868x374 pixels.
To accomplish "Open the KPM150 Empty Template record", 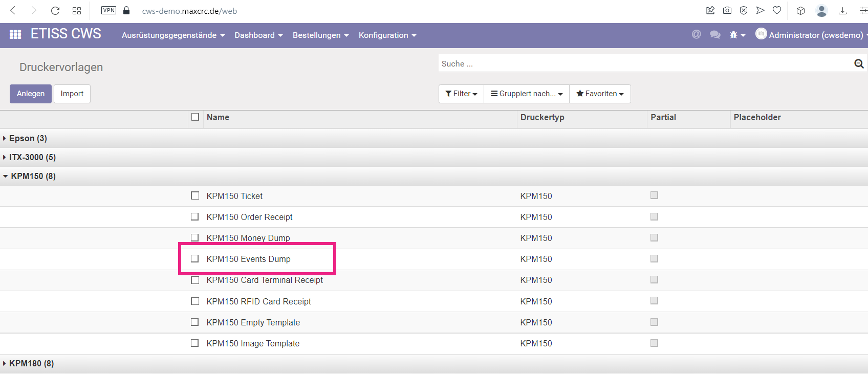I will point(253,322).
